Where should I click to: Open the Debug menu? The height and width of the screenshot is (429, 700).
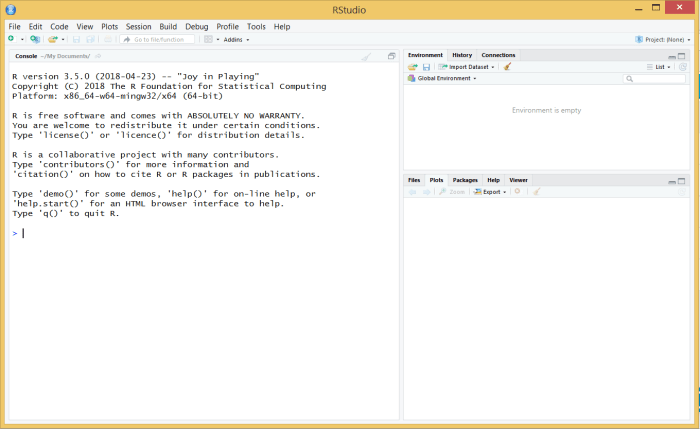tap(196, 26)
